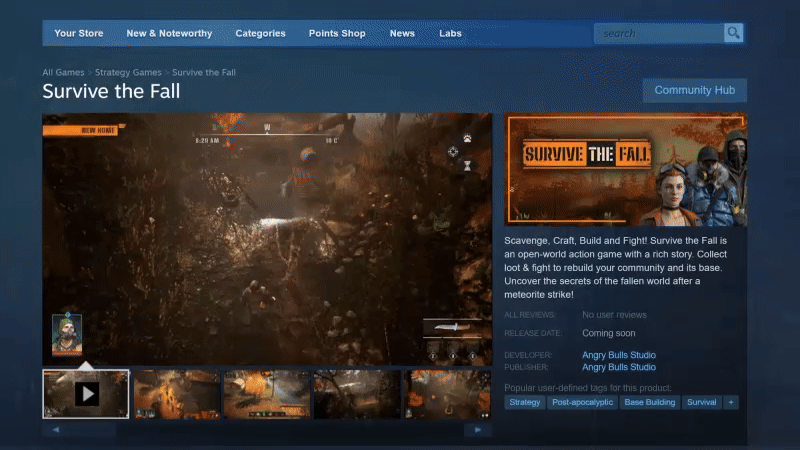This screenshot has height=450, width=800.
Task: Open the Labs menu item
Action: click(x=450, y=33)
